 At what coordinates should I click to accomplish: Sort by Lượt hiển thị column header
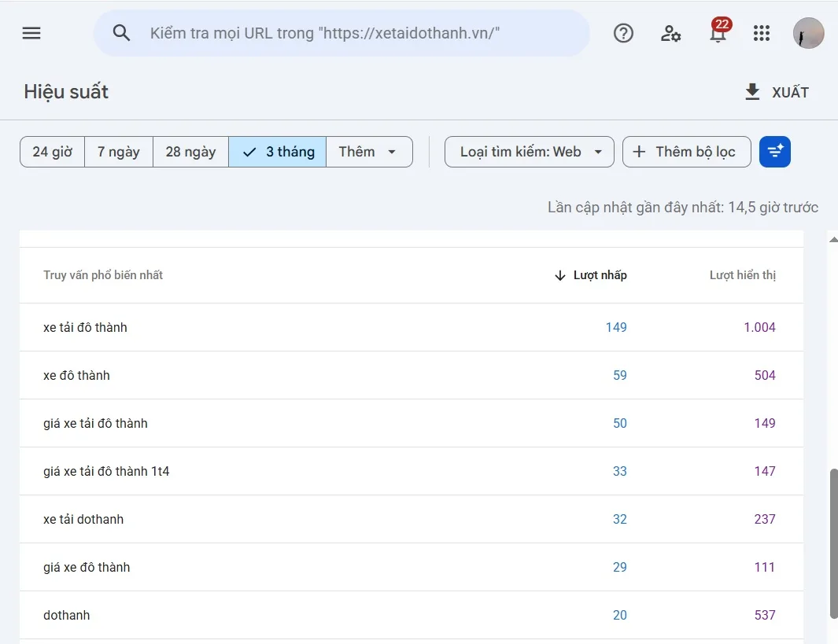tap(742, 275)
